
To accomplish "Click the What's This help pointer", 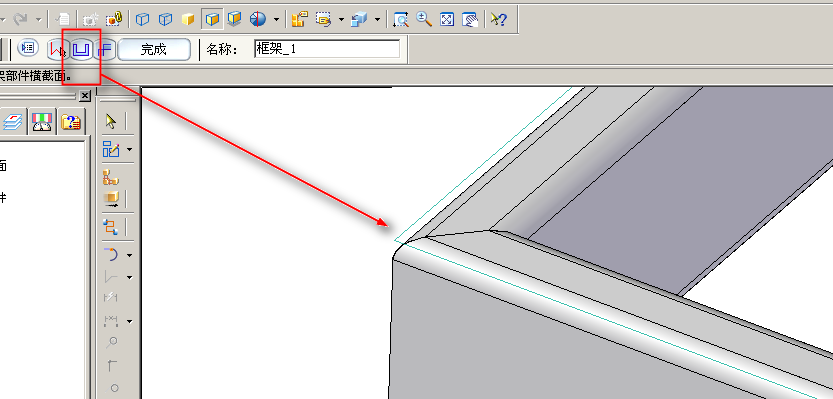I will 498,20.
